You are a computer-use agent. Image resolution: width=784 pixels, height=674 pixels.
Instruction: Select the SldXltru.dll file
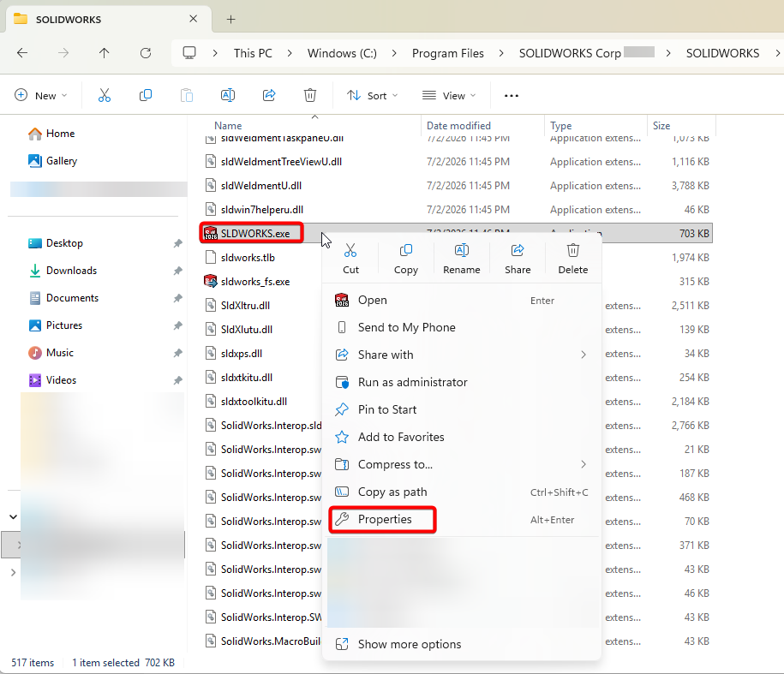tap(246, 306)
